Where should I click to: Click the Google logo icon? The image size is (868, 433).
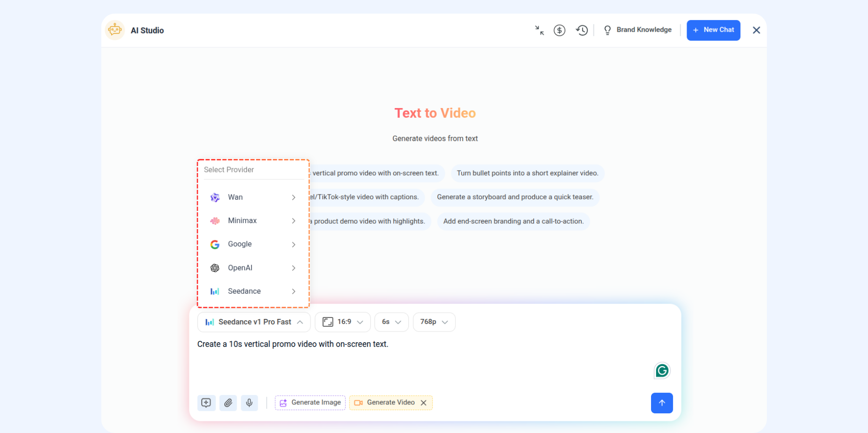(x=215, y=245)
